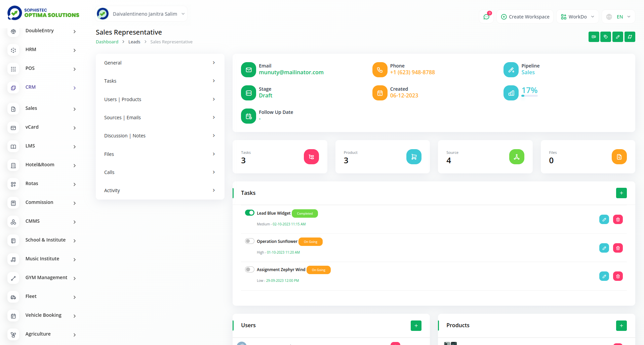This screenshot has width=644, height=345.
Task: Open the EN language dropdown
Action: point(619,17)
